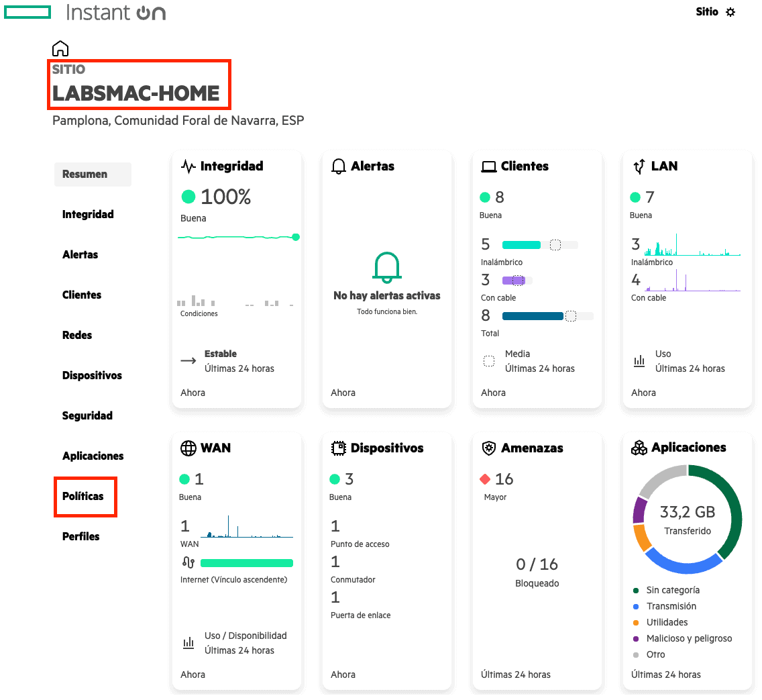Open Políticas in the sidebar

83,496
